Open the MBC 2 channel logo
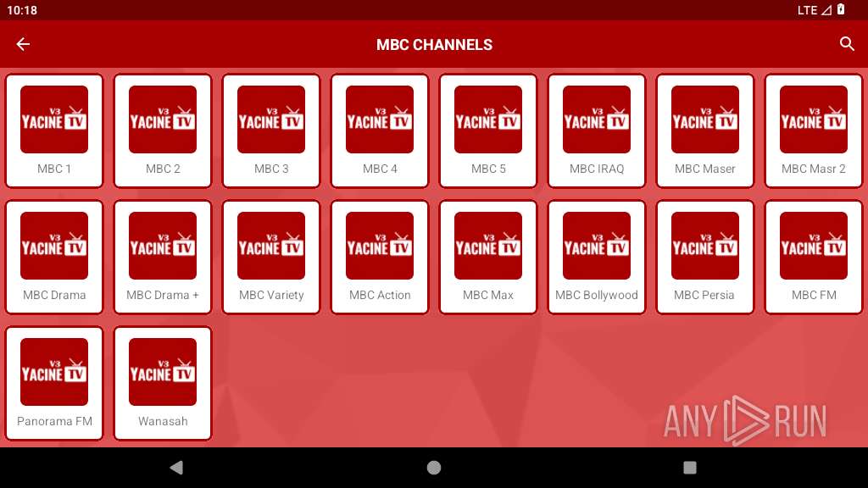The width and height of the screenshot is (868, 488). pos(163,119)
